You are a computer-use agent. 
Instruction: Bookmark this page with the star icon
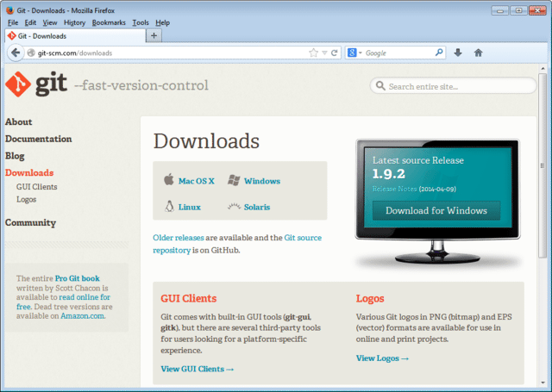[x=313, y=53]
